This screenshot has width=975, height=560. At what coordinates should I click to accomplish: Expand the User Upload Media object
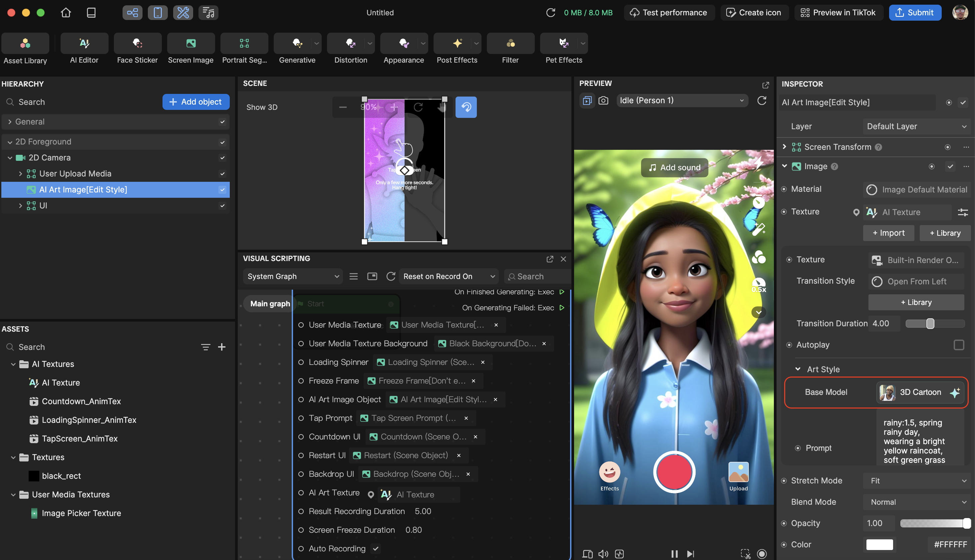pyautogui.click(x=20, y=174)
